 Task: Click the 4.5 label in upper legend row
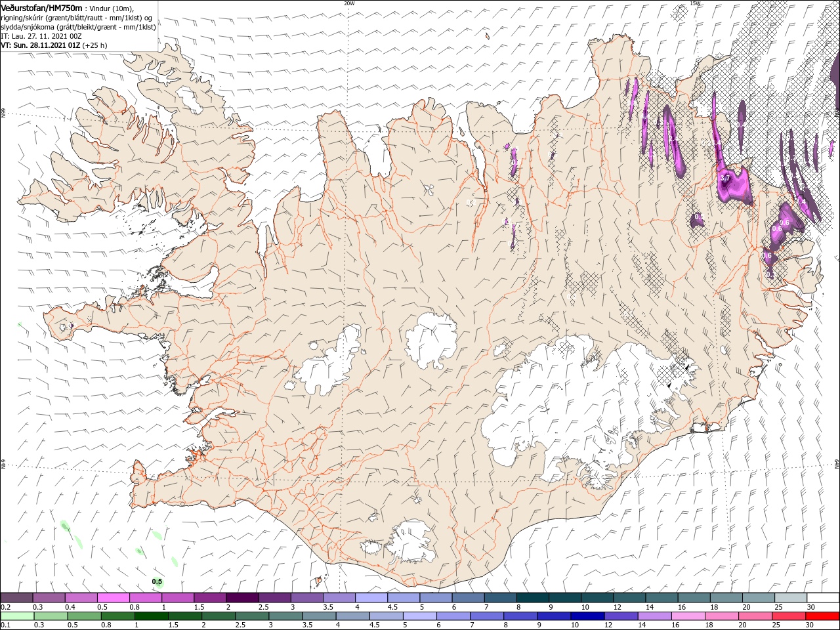point(392,607)
